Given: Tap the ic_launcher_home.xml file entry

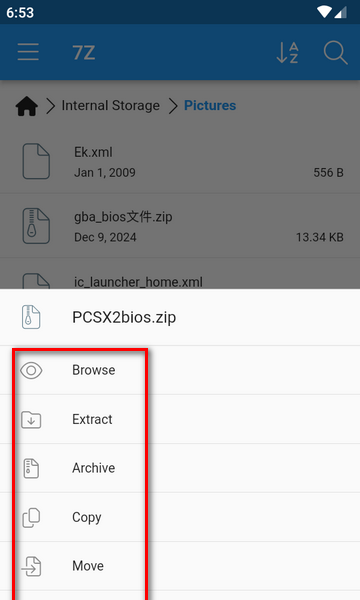Looking at the screenshot, I should coord(180,274).
